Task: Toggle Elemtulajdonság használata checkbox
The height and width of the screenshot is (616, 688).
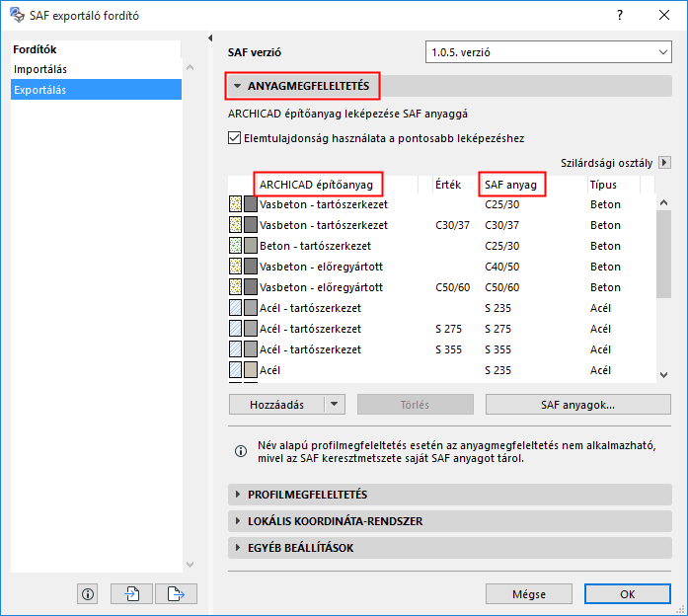Action: (234, 138)
